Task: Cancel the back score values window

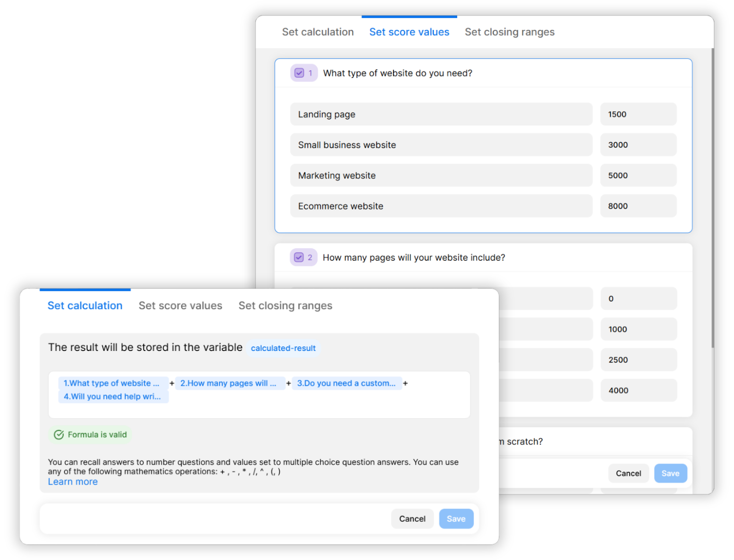Action: pyautogui.click(x=628, y=473)
